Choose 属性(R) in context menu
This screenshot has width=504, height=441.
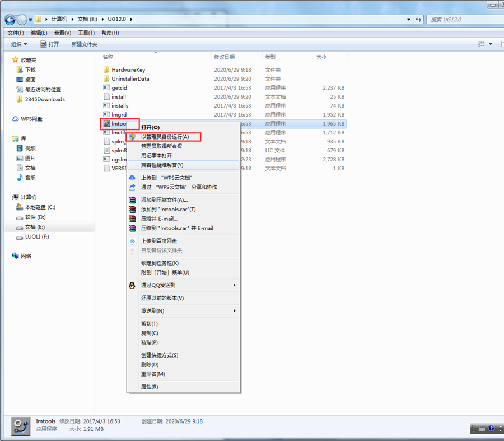tap(183, 387)
